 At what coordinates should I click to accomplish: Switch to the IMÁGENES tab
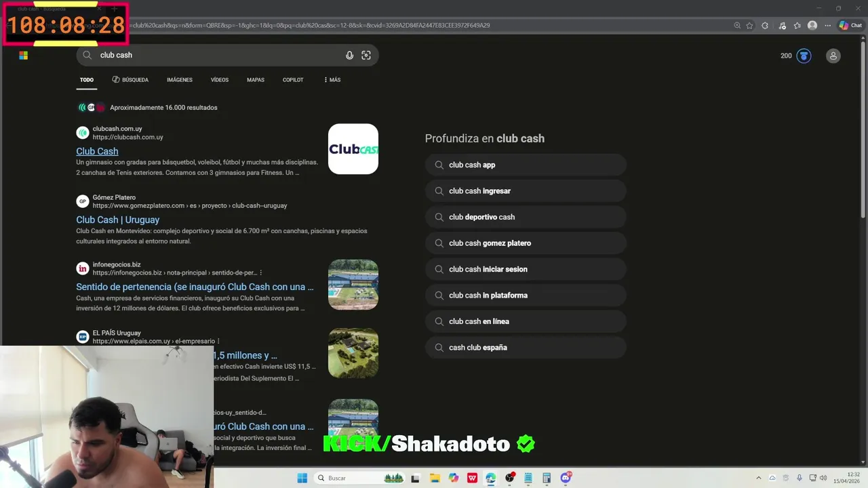(180, 80)
